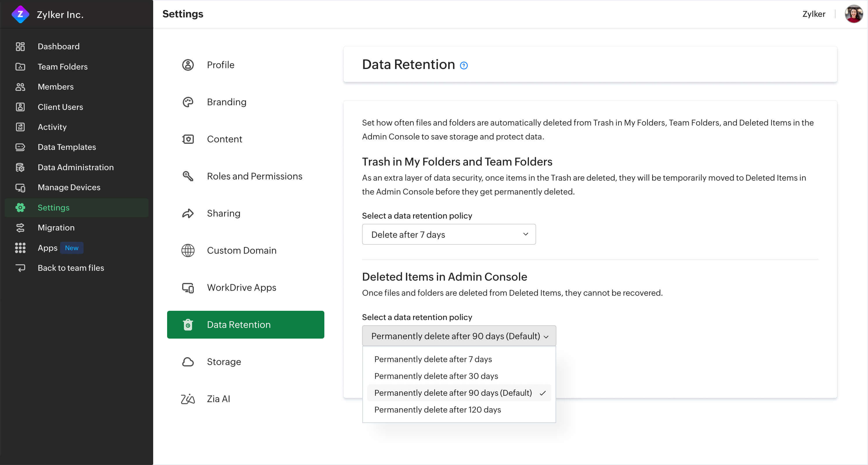Click the Data Administration icon
The image size is (868, 465).
pyautogui.click(x=20, y=167)
